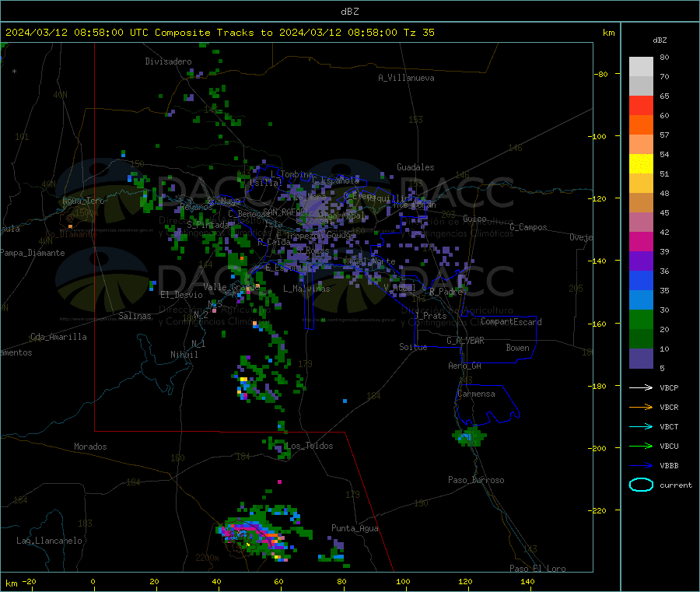The height and width of the screenshot is (592, 700).
Task: Click the 'Guadales' map label
Action: tap(415, 167)
